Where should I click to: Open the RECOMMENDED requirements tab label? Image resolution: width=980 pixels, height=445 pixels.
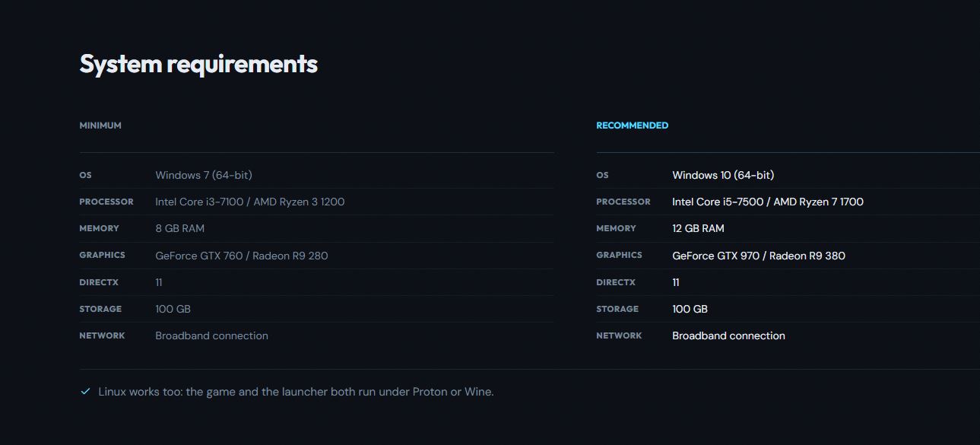pyautogui.click(x=633, y=126)
